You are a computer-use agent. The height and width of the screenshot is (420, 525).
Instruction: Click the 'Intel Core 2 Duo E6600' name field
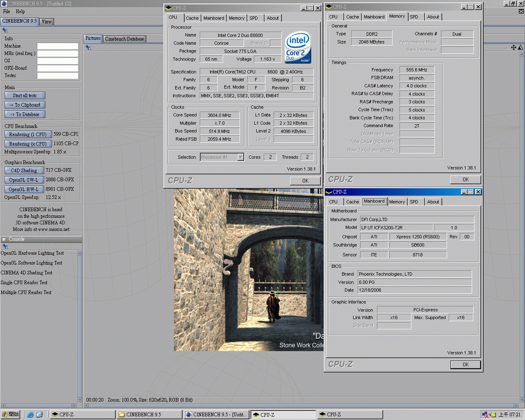click(x=240, y=35)
